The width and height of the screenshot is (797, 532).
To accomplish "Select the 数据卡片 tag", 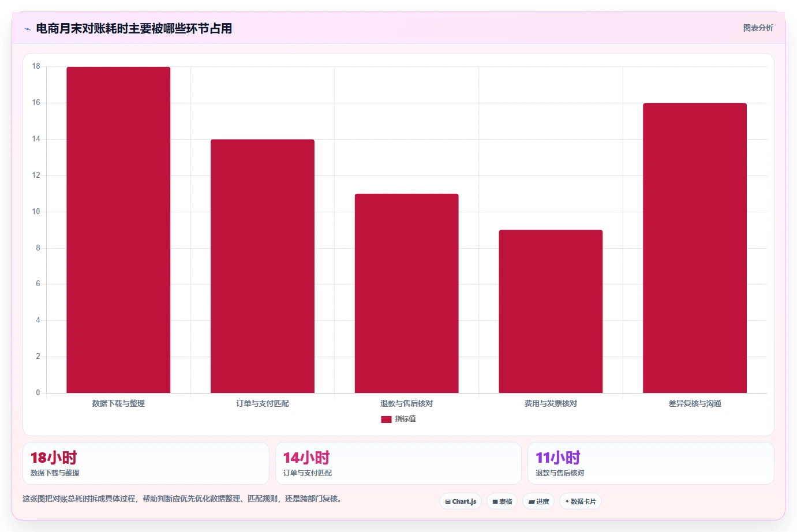I will click(x=581, y=501).
